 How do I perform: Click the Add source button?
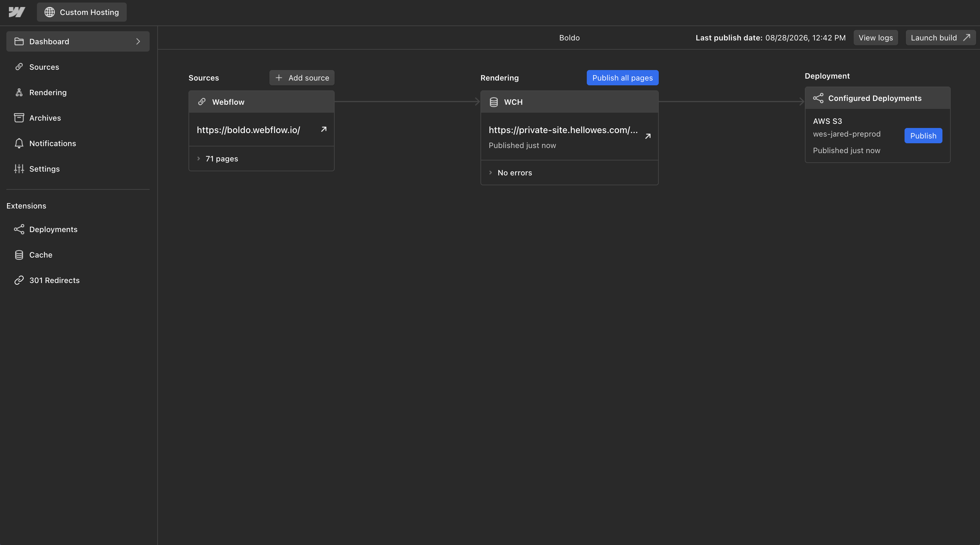click(302, 78)
